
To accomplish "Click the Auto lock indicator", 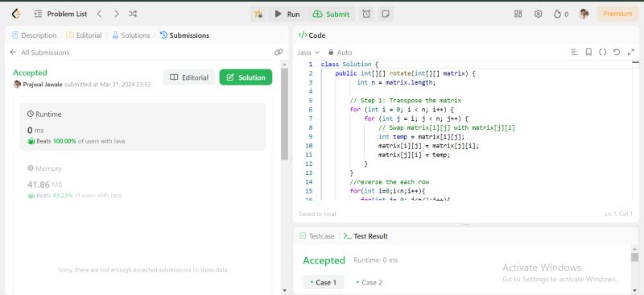I will click(x=340, y=52).
